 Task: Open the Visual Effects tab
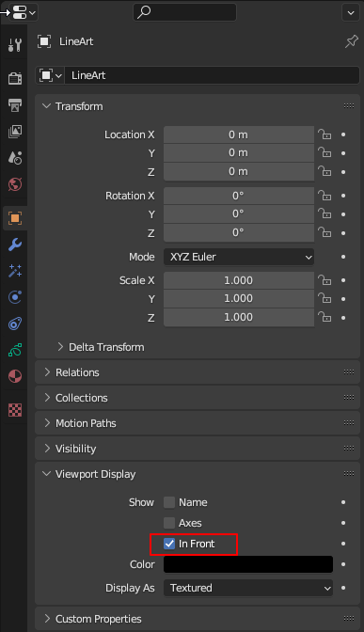click(x=15, y=271)
